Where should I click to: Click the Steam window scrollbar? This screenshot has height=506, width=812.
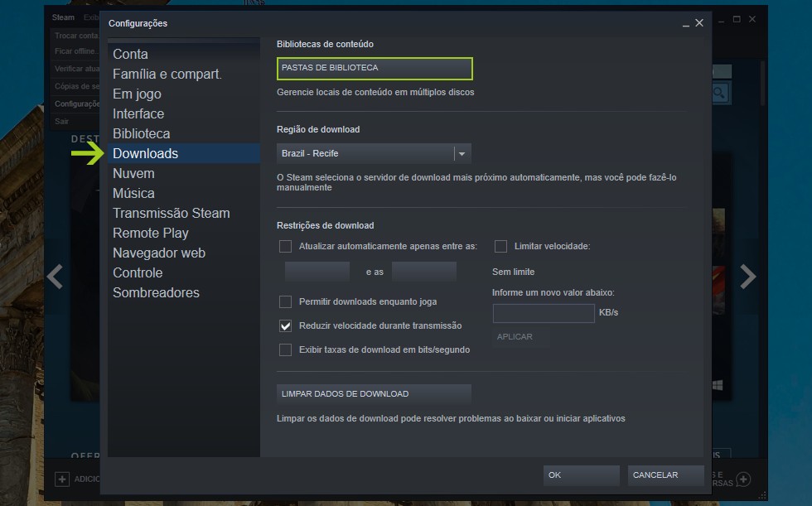(762, 83)
